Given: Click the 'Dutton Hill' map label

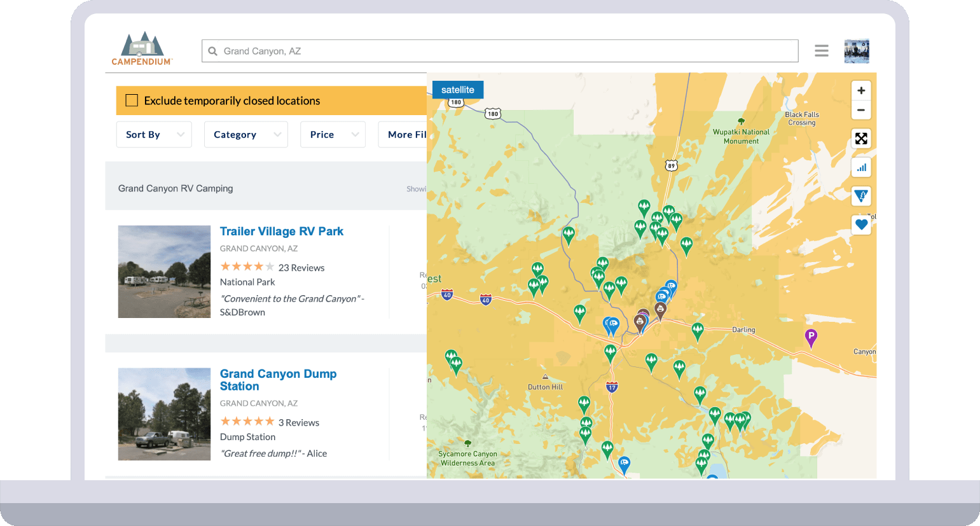Looking at the screenshot, I should [545, 387].
